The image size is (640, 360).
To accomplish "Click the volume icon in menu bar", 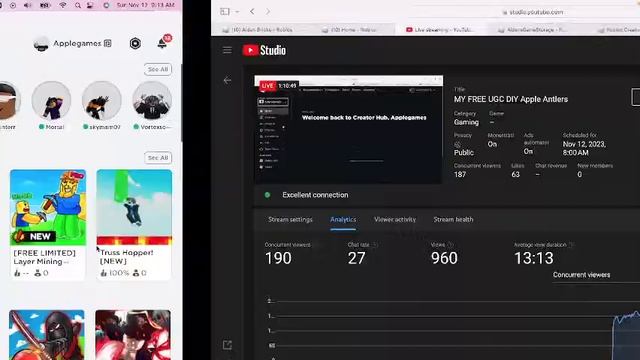I will [x=28, y=5].
